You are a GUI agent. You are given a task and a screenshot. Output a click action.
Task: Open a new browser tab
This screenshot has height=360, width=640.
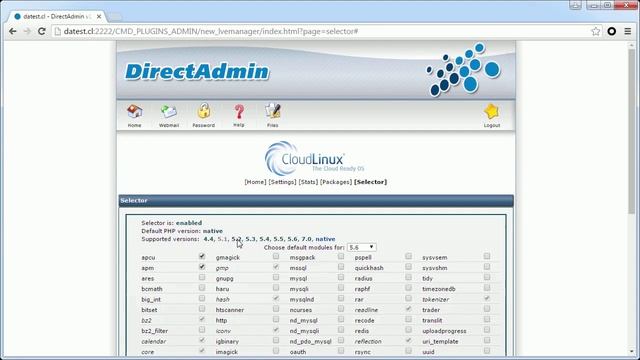click(x=115, y=17)
